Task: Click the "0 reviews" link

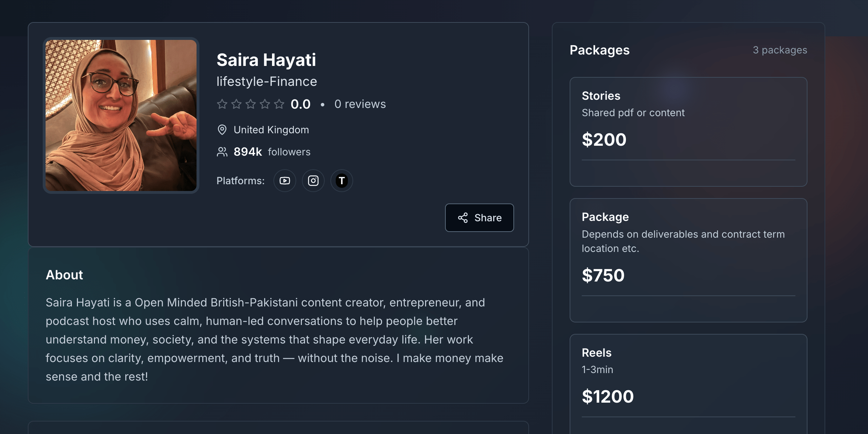Action: coord(360,104)
